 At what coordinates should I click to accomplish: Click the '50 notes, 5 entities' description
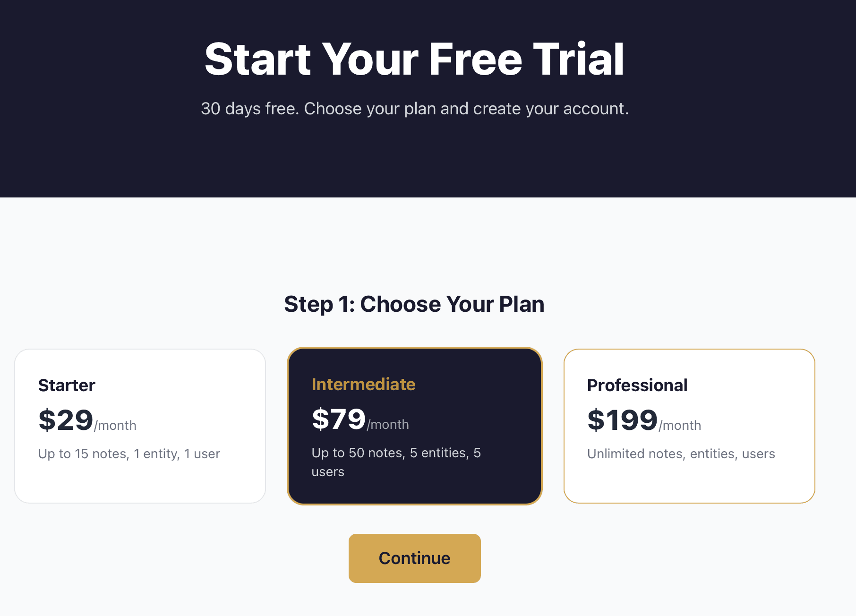click(396, 453)
